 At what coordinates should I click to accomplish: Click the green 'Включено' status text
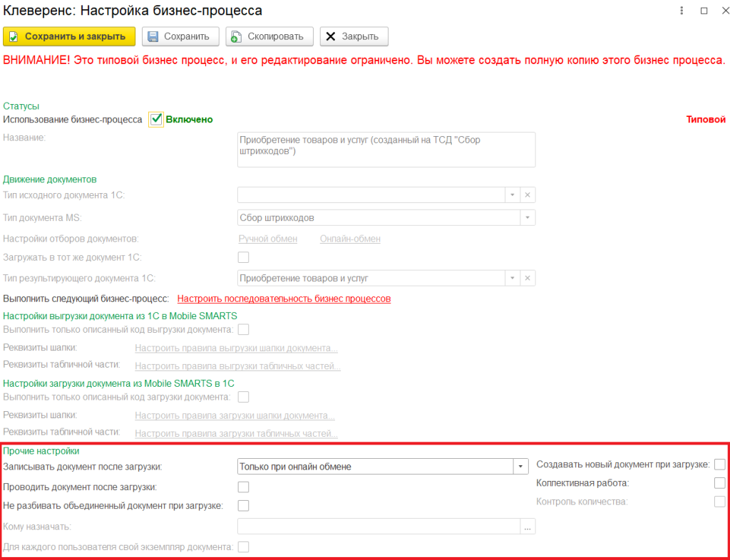pyautogui.click(x=190, y=120)
